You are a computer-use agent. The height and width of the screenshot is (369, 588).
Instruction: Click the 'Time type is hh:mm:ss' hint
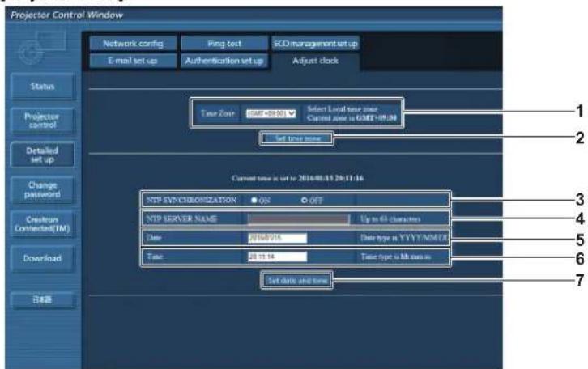pos(395,257)
